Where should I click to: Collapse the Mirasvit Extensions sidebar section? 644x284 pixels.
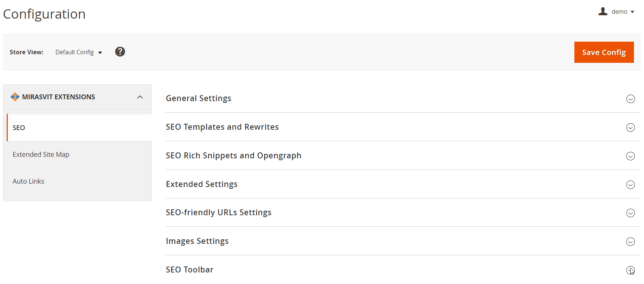tap(140, 97)
